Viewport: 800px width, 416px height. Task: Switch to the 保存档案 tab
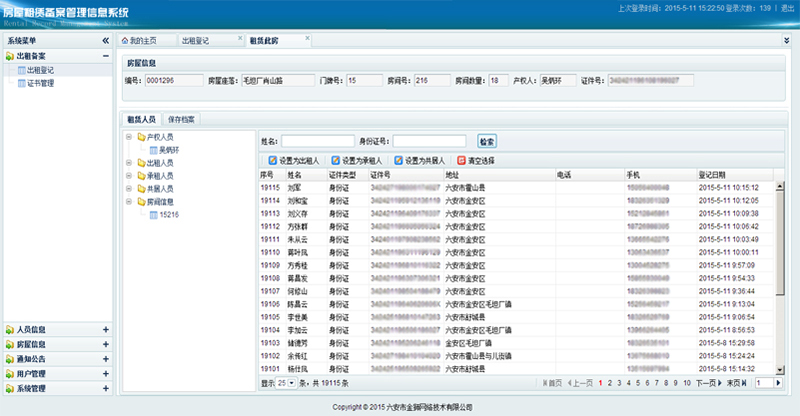[182, 119]
